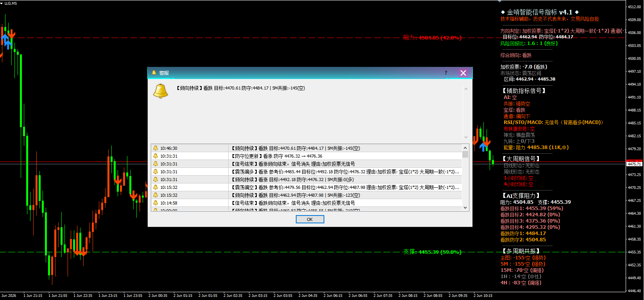Click the question mark help button in the alert dialog
Screen dimensions: 644x300
click(x=446, y=73)
